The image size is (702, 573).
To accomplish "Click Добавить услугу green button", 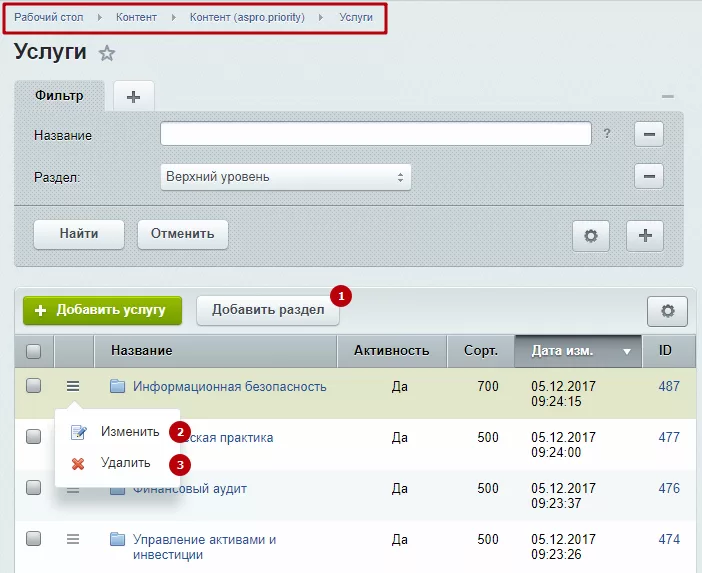I will [103, 310].
